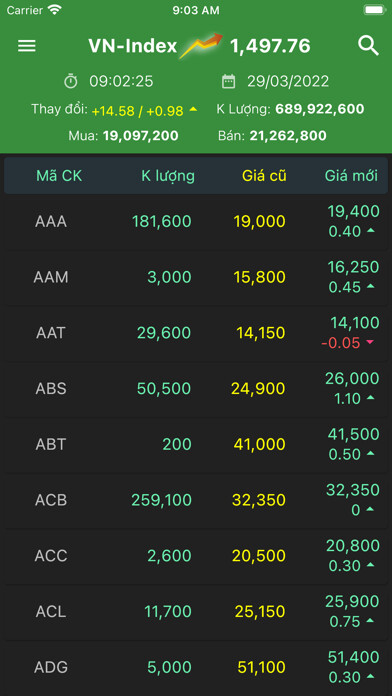Tap the calendar icon beside 29/03/2022
392x696 pixels.
tap(228, 82)
